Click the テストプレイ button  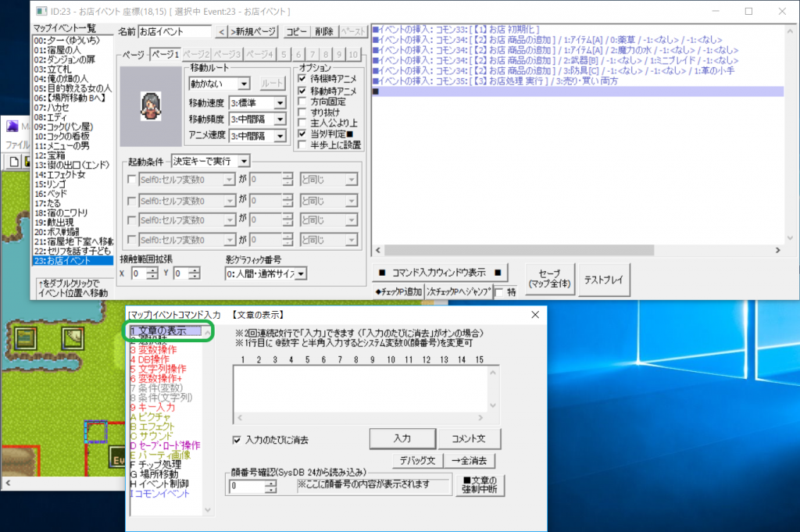tap(605, 280)
